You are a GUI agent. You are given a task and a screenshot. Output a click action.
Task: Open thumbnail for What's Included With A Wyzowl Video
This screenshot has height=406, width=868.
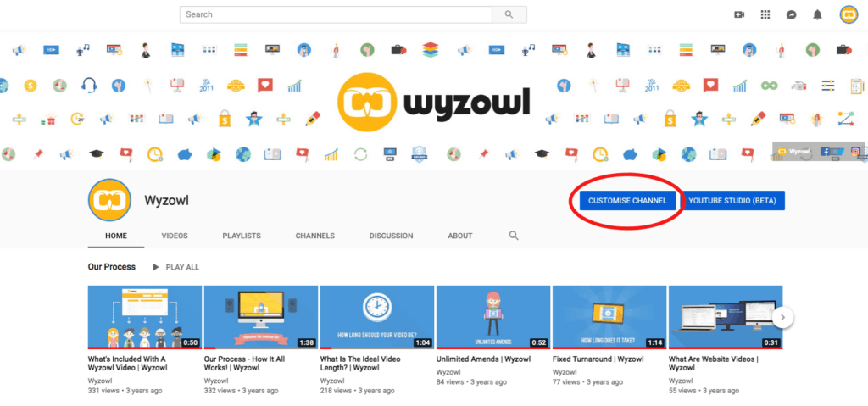145,317
